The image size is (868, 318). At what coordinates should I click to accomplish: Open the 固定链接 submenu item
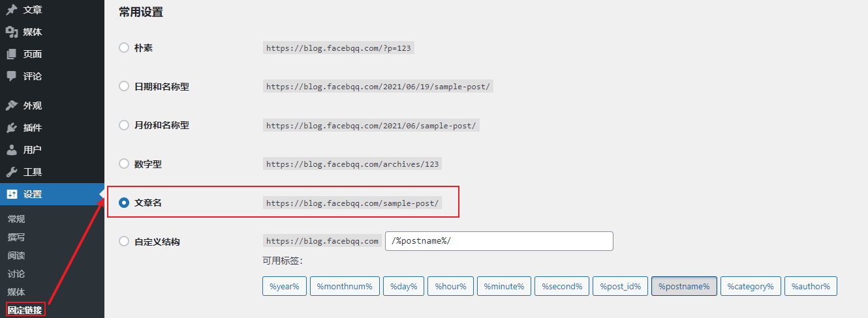(25, 310)
